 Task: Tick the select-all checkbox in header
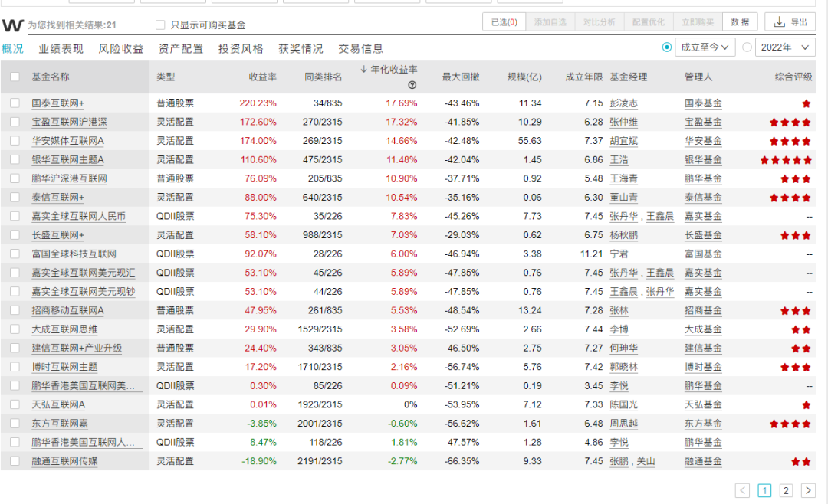click(15, 77)
